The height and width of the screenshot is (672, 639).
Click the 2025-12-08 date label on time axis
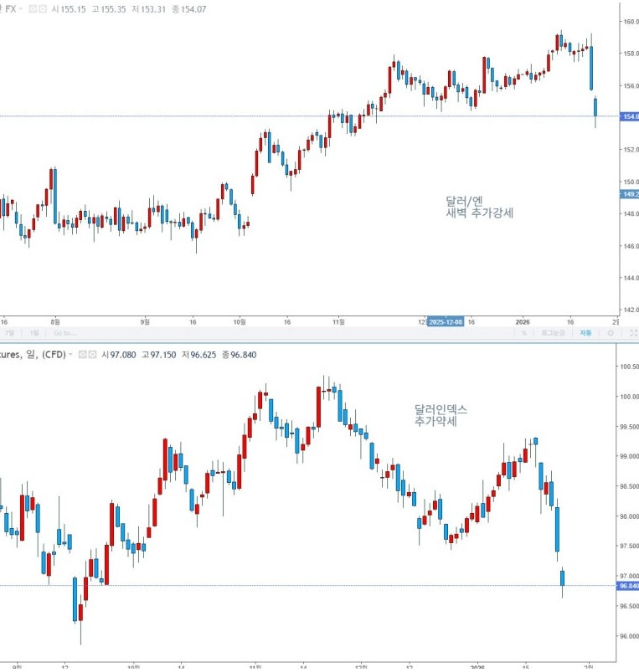446,321
